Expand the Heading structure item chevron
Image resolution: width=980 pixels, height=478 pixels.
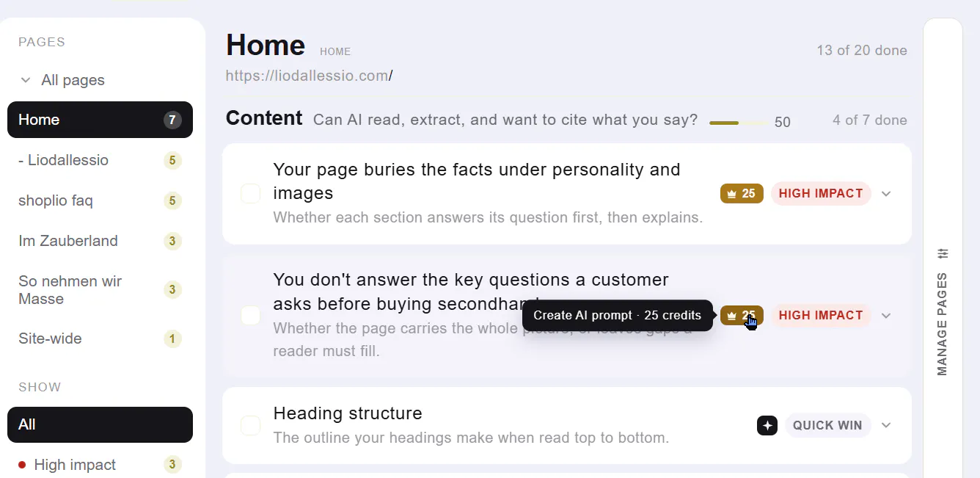tap(886, 425)
